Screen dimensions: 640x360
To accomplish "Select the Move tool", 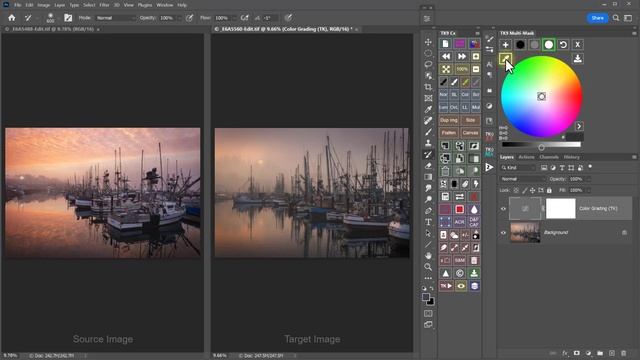I will pyautogui.click(x=428, y=42).
